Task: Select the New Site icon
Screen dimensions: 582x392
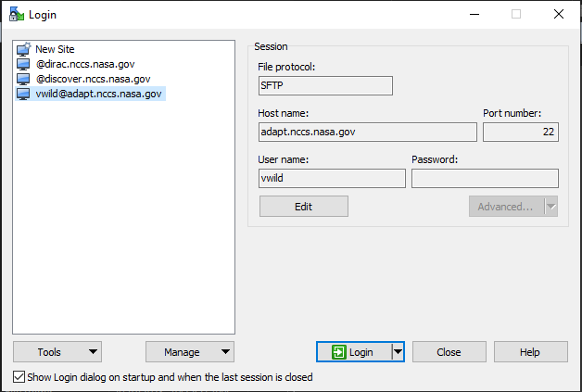Action: click(x=23, y=49)
